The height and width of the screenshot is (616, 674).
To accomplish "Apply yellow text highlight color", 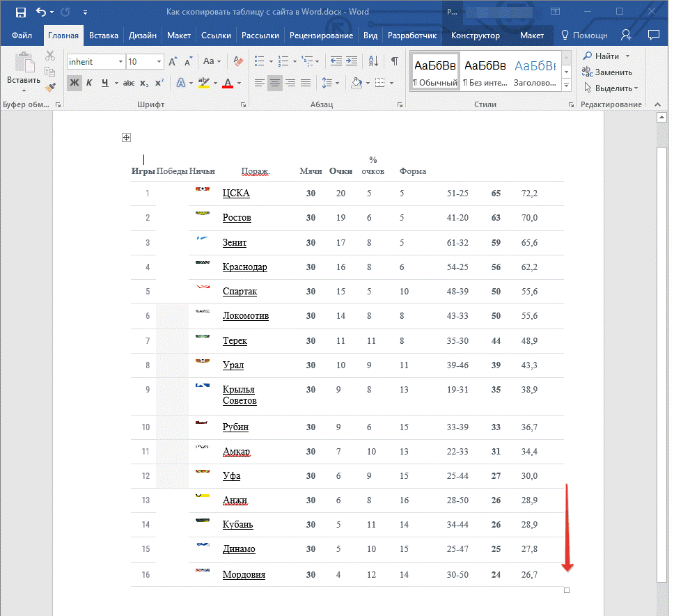I will [204, 83].
